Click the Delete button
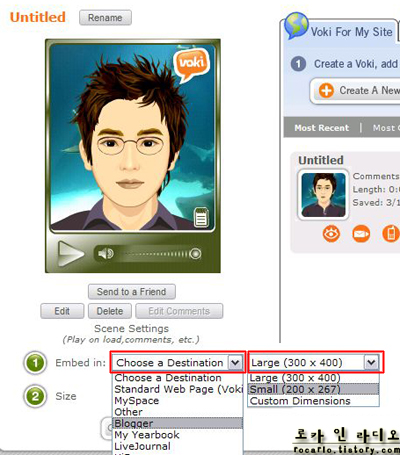The width and height of the screenshot is (400, 455). click(x=110, y=311)
